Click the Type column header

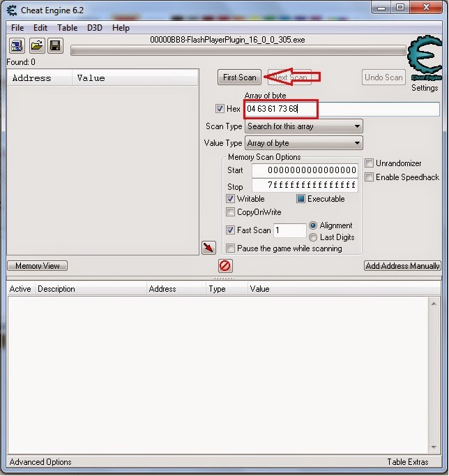[227, 289]
